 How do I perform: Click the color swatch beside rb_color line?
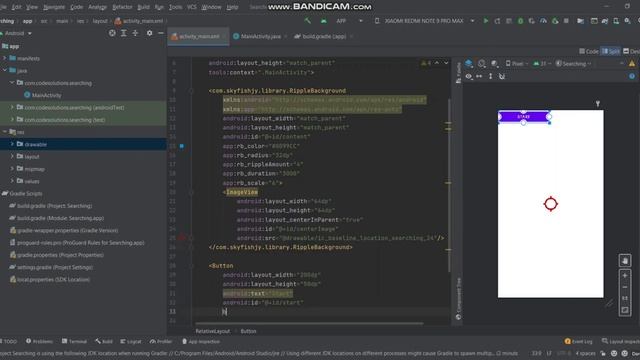tap(182, 146)
